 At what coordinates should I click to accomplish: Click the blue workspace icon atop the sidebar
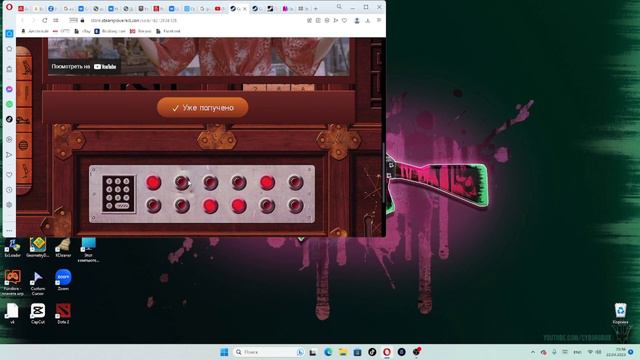click(x=9, y=33)
